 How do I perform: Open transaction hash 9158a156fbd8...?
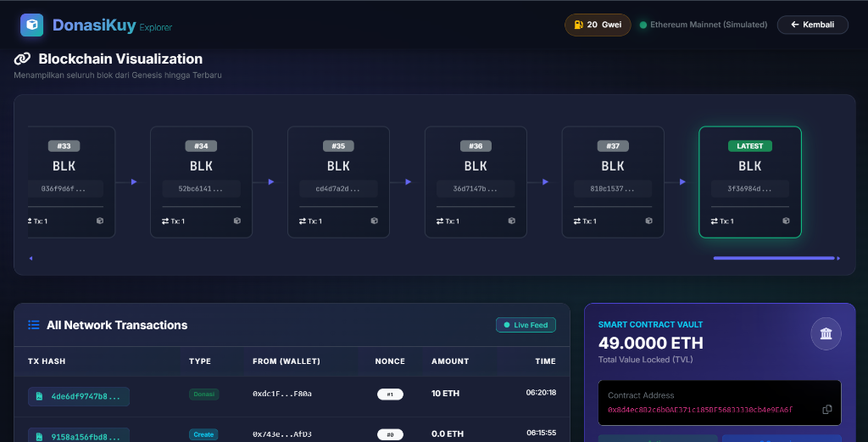(x=79, y=435)
